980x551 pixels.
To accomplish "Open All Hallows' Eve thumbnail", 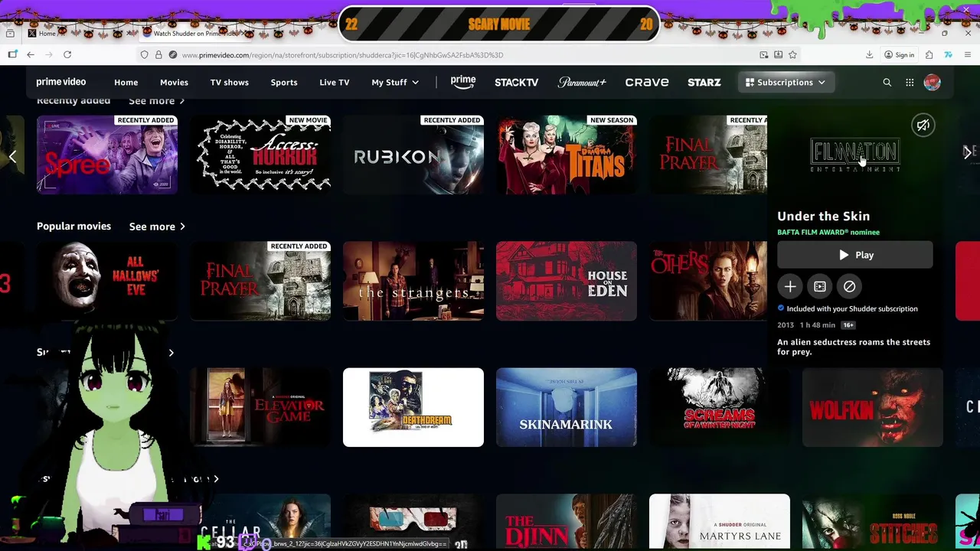I will (107, 281).
